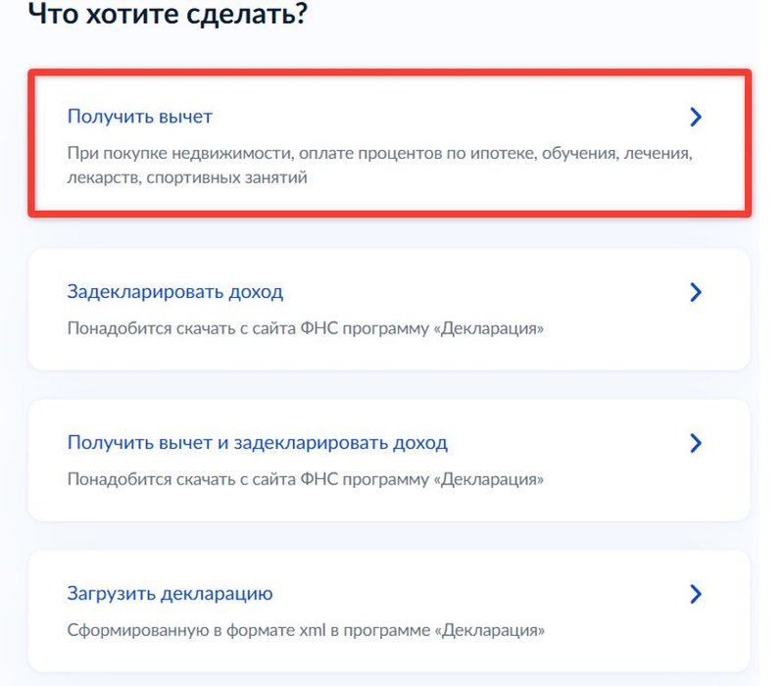This screenshot has height=686, width=784.
Task: Click the chevron on 'Загрузить декларацию' card
Action: click(696, 594)
